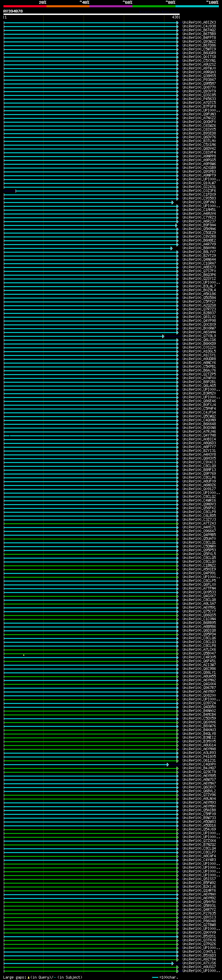This screenshot has width=222, height=980.
Task: Select the UniRef100_Q38HS5 label
Action: 199,76
